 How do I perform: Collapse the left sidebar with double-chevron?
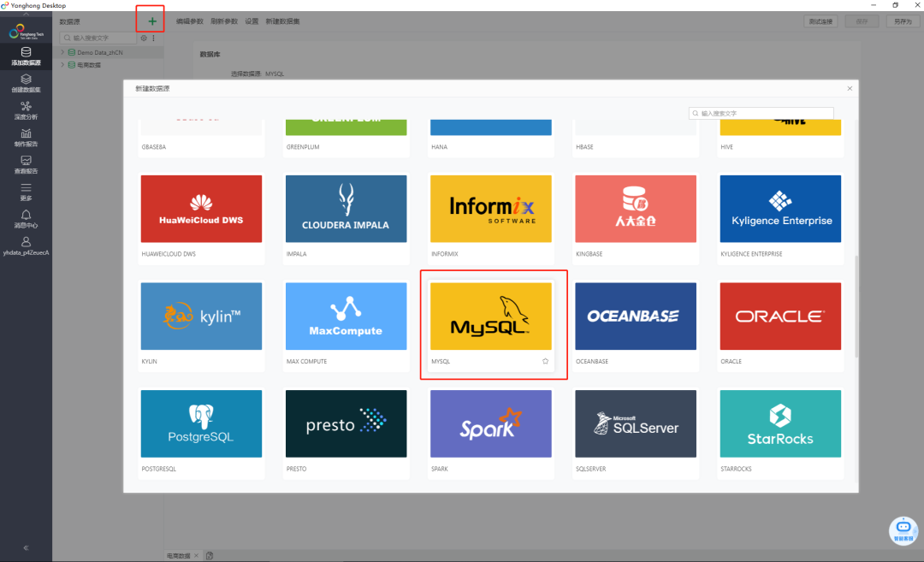[x=26, y=547]
